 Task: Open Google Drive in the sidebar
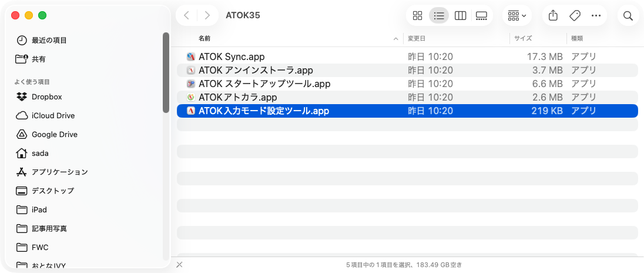pos(54,134)
